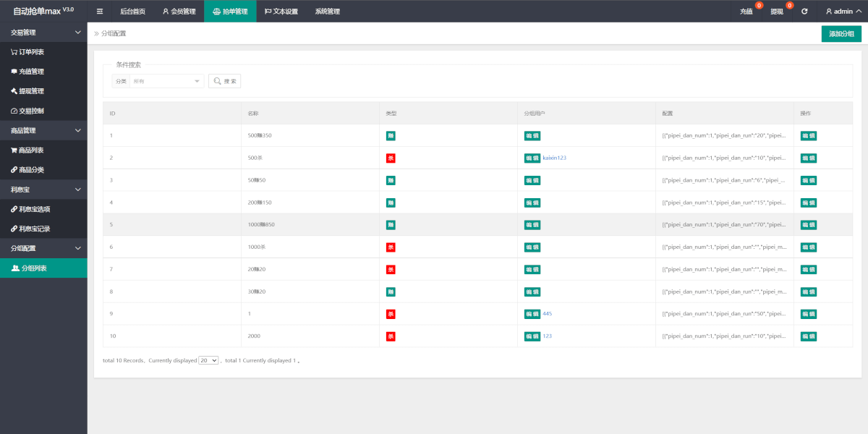Click 操作 edit button for row 500赔350
This screenshot has height=434, width=868.
809,136
